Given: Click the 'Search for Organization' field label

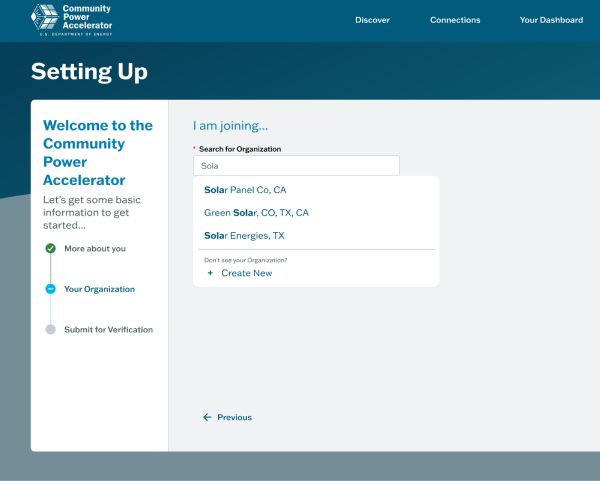Looking at the screenshot, I should click(240, 149).
